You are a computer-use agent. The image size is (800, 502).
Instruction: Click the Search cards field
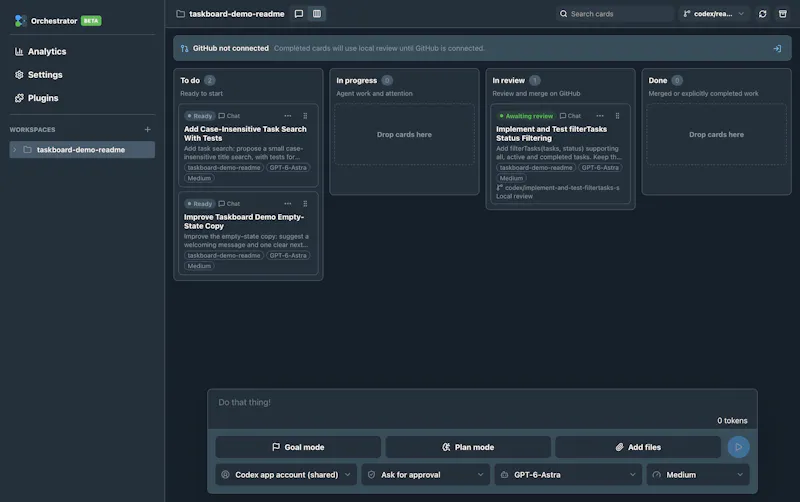pos(615,14)
